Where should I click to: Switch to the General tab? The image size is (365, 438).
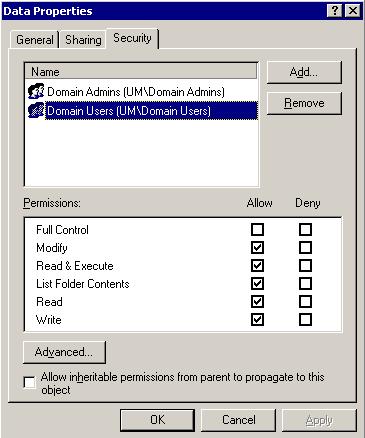[x=35, y=40]
